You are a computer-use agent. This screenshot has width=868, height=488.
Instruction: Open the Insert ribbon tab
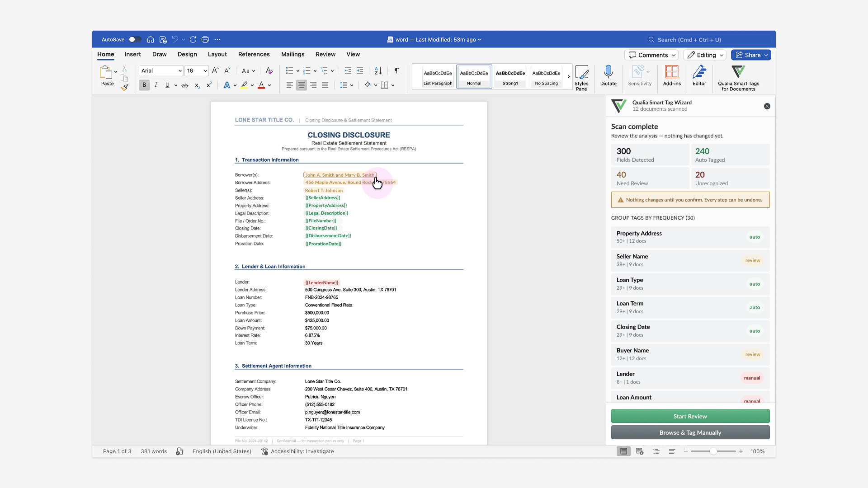[x=133, y=54]
